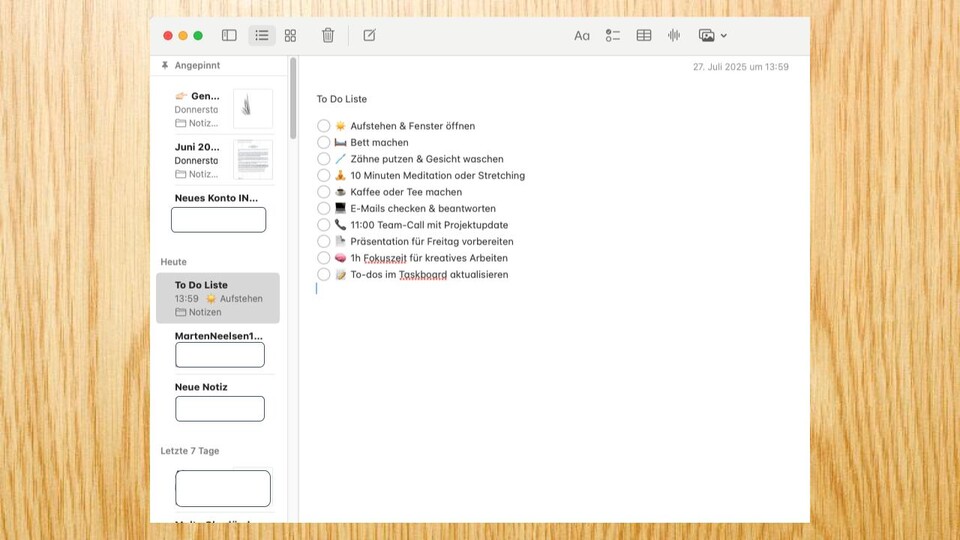The height and width of the screenshot is (540, 960).
Task: Switch to gallery grid view
Action: [x=290, y=35]
